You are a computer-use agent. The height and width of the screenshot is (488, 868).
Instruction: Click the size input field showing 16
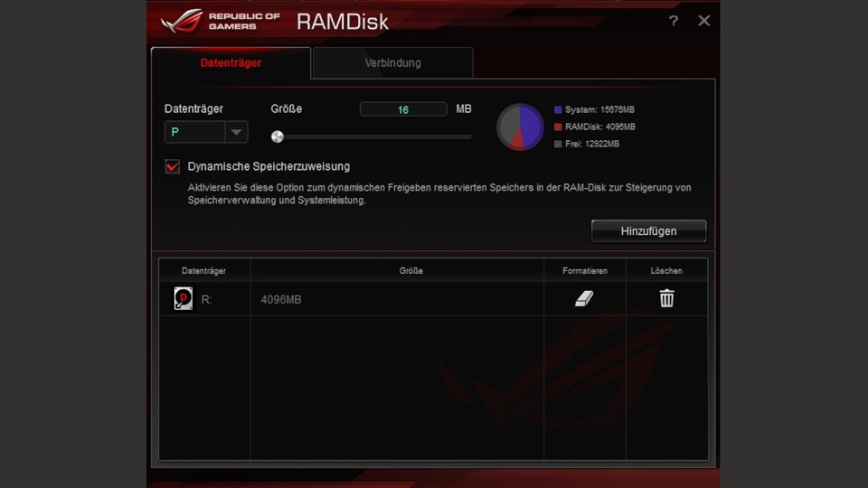tap(403, 109)
